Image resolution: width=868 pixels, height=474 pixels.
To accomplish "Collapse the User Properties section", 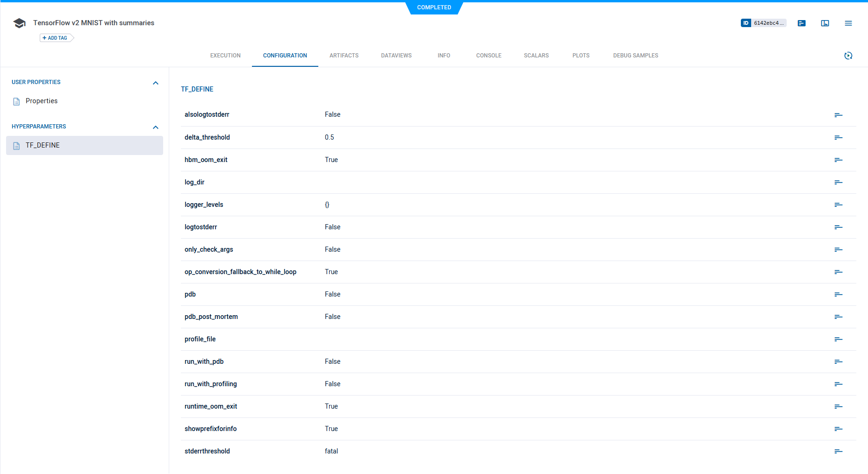I will pos(156,83).
